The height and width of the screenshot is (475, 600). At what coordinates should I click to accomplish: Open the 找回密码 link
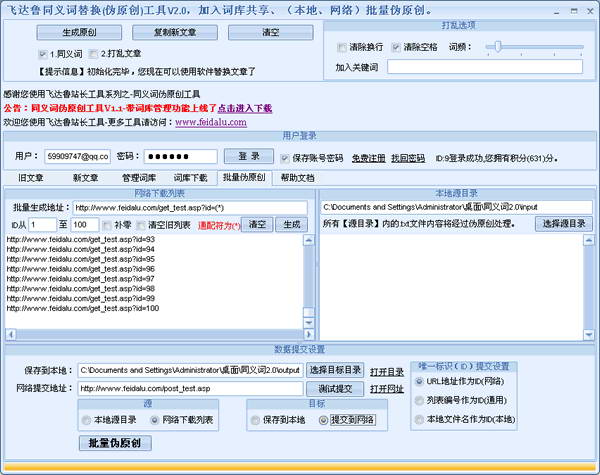point(408,158)
